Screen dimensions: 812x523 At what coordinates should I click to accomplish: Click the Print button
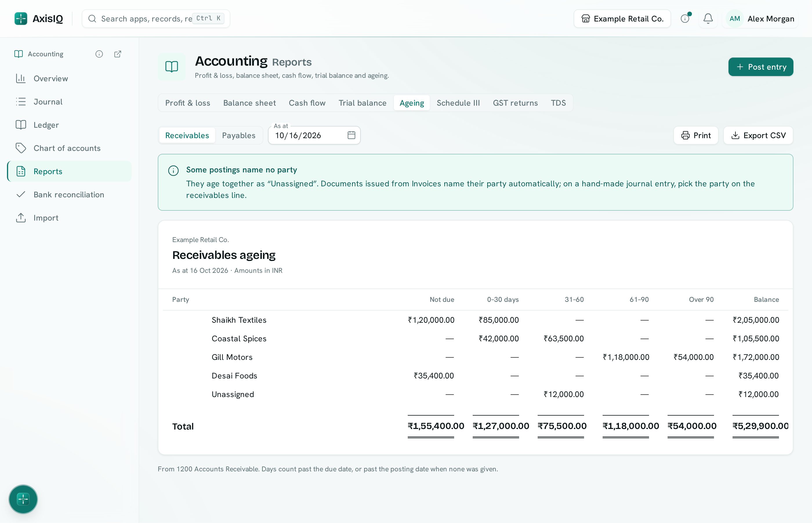pos(696,136)
